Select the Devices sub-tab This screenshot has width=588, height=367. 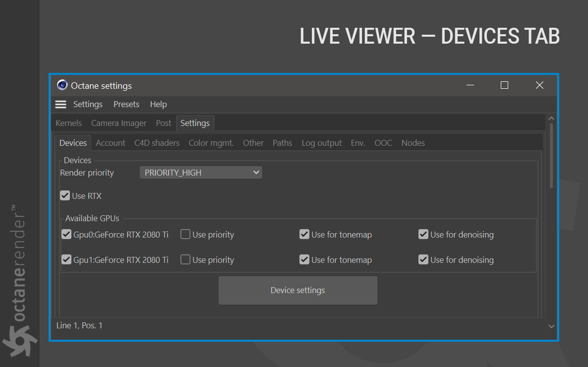(x=73, y=143)
